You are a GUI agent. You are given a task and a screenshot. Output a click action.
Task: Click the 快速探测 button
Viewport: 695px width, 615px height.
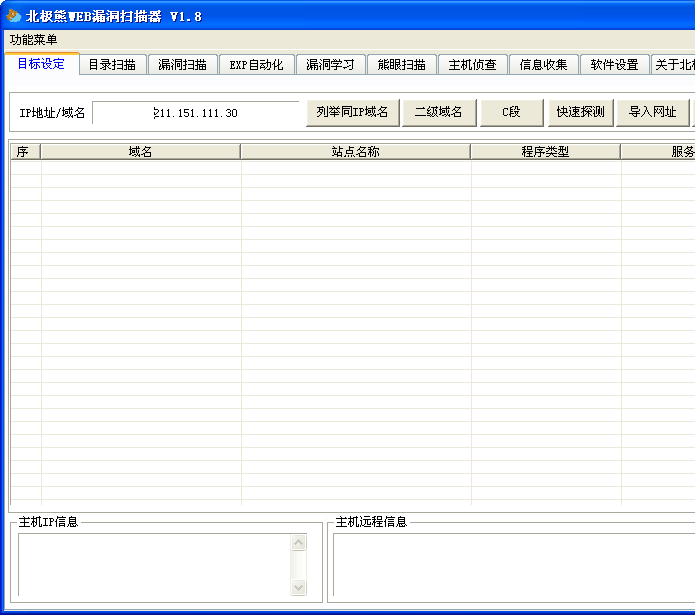click(581, 113)
